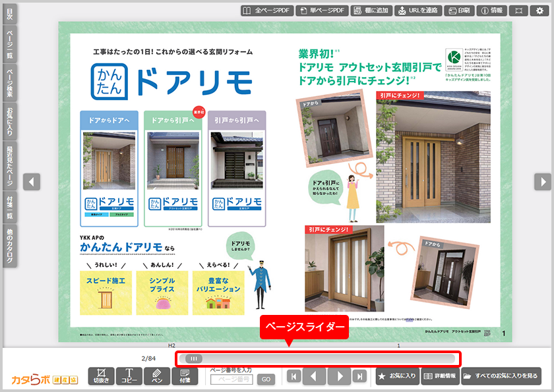Choose the ペン pen tool

[x=157, y=376]
